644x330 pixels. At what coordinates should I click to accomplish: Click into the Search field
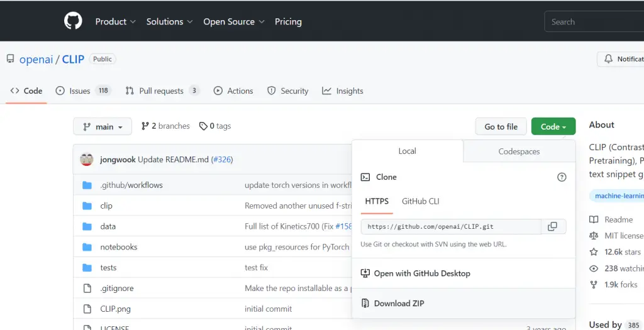[591, 21]
